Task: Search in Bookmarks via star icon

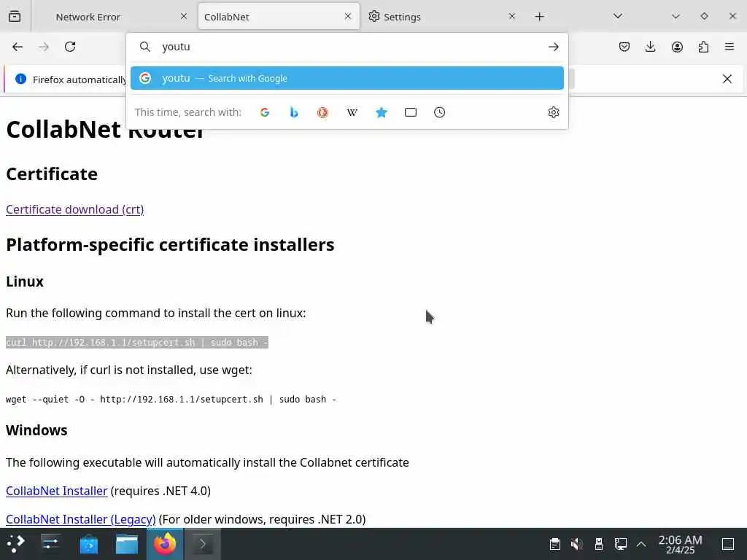Action: [x=381, y=112]
